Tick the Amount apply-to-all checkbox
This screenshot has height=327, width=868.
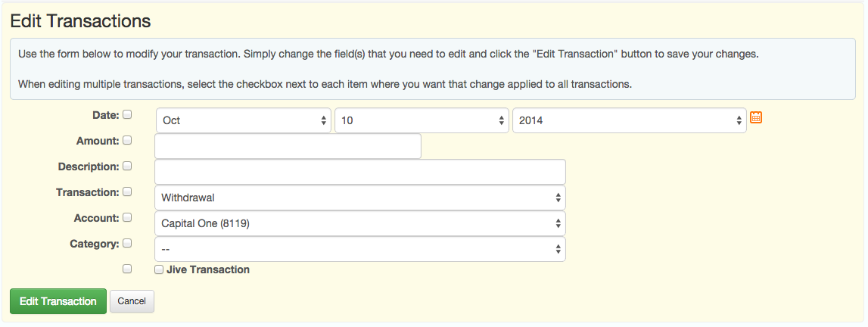(127, 140)
